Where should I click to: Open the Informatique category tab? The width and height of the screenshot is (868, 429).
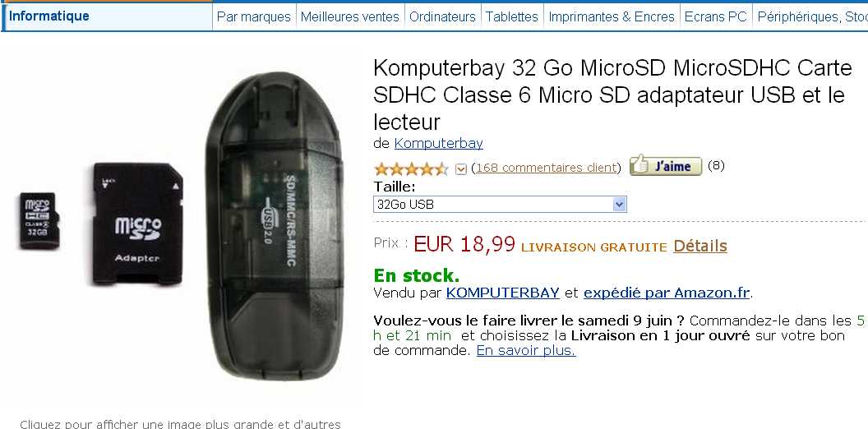(x=48, y=16)
